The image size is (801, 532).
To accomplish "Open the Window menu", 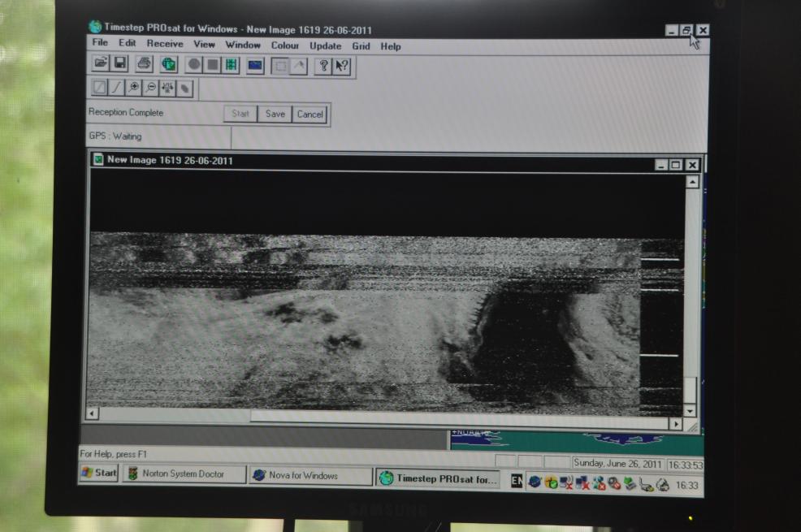I will click(x=243, y=45).
